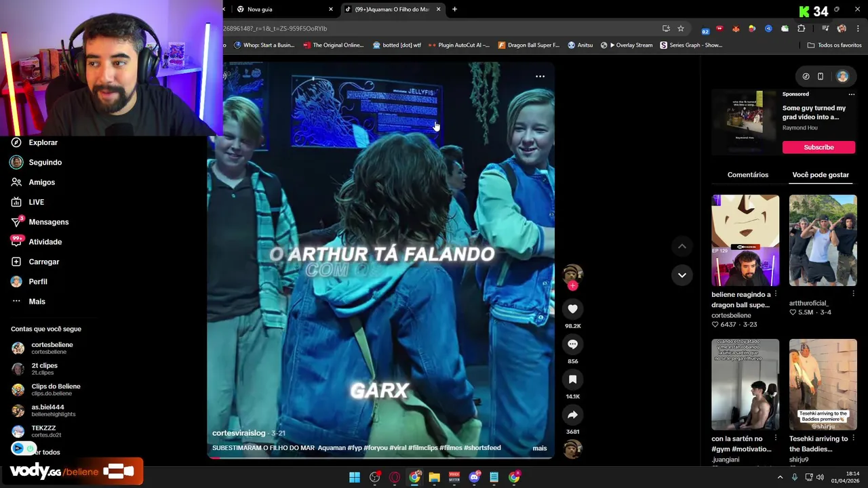This screenshot has height=488, width=868.
Task: Open the TikTok profile avatar top right
Action: [842, 77]
